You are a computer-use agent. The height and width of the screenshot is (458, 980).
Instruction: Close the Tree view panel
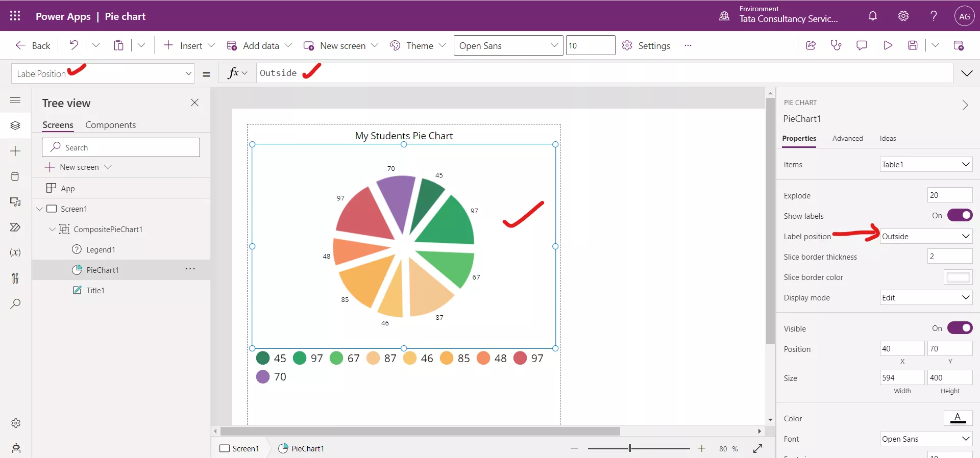tap(194, 103)
